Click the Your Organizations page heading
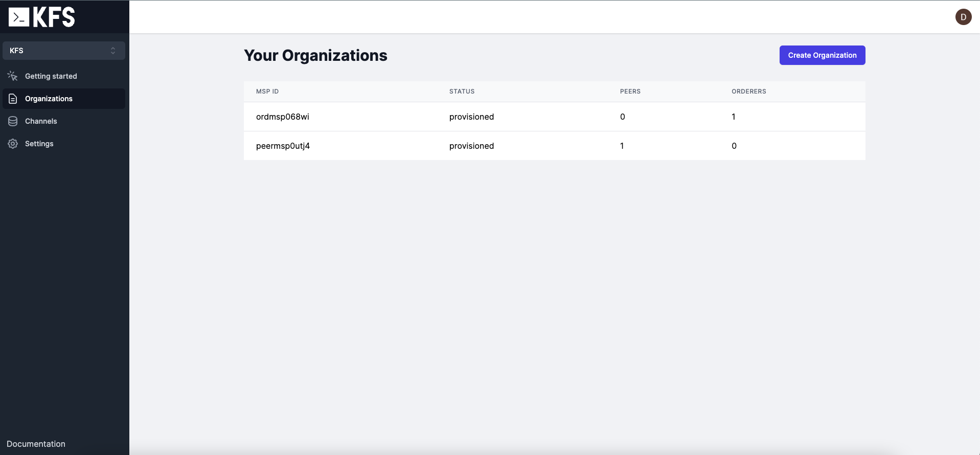This screenshot has height=455, width=980. click(x=315, y=55)
